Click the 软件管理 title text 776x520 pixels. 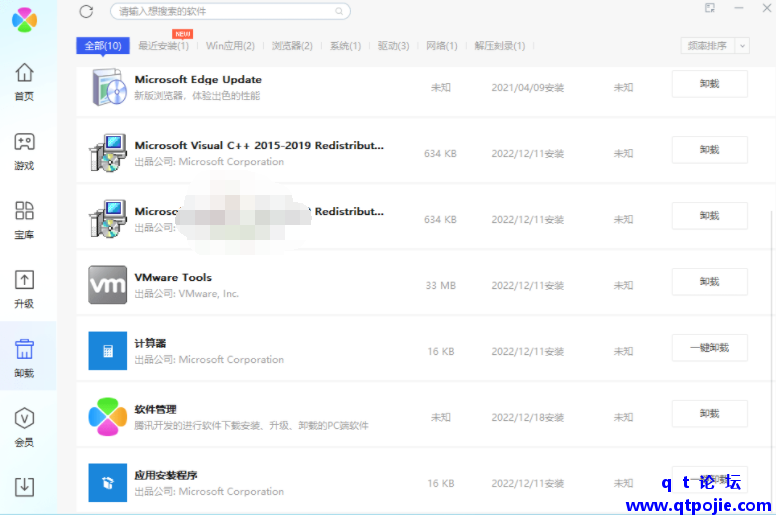155,409
